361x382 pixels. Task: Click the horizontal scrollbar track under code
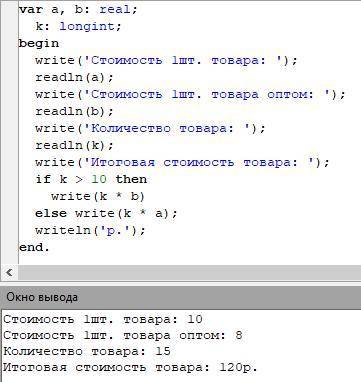pos(189,273)
